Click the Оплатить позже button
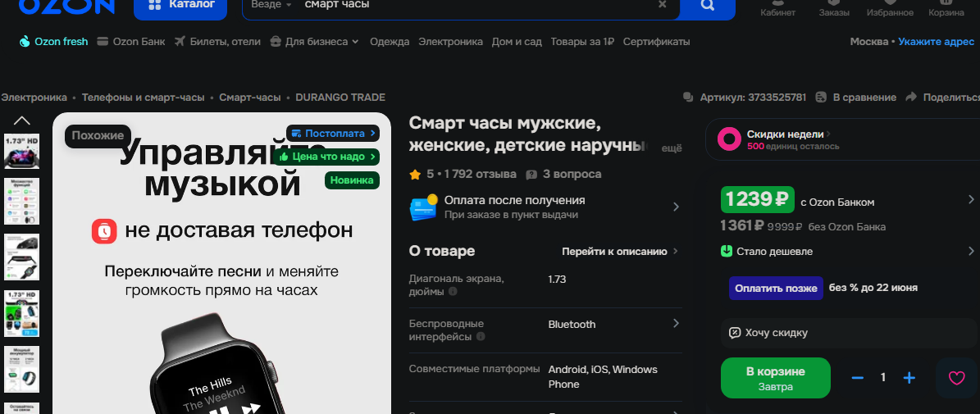 776,288
